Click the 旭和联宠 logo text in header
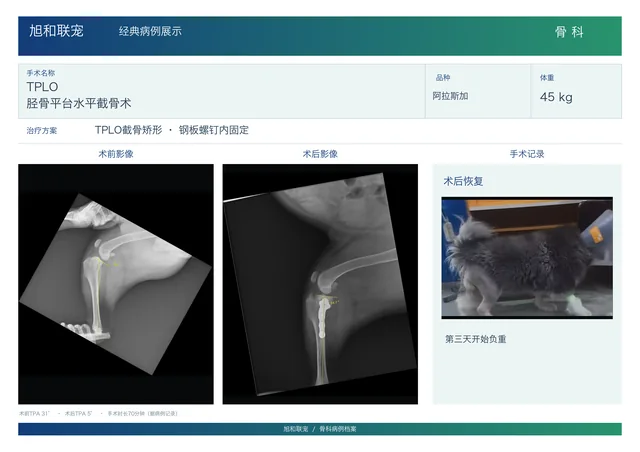The image size is (640, 452). coord(56,31)
